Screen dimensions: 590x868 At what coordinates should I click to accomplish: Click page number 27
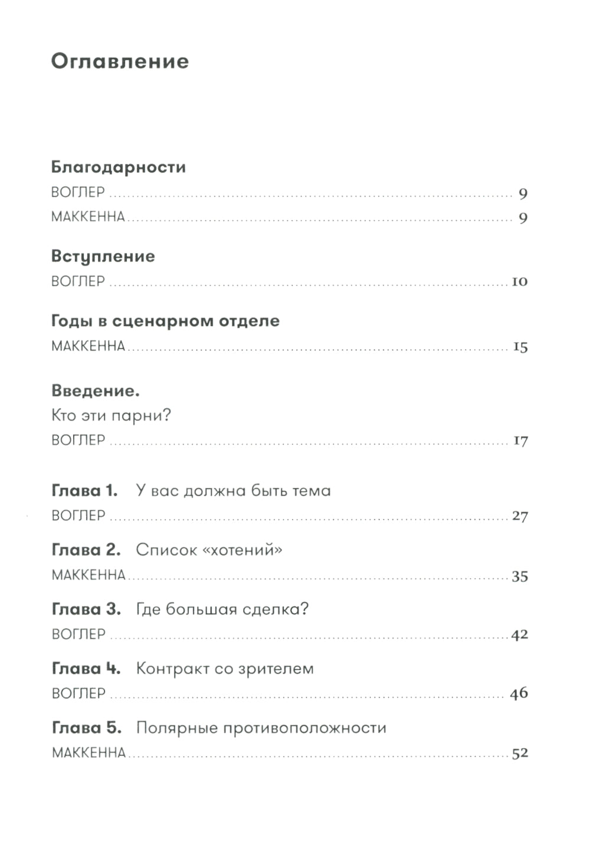pos(520,517)
